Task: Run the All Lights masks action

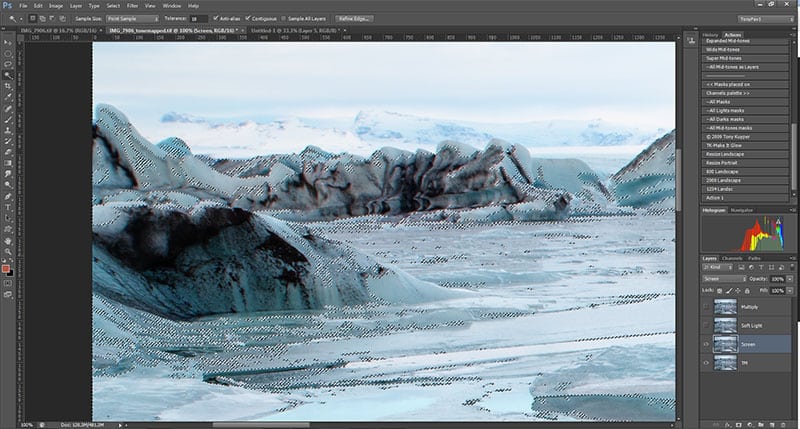Action: [745, 110]
